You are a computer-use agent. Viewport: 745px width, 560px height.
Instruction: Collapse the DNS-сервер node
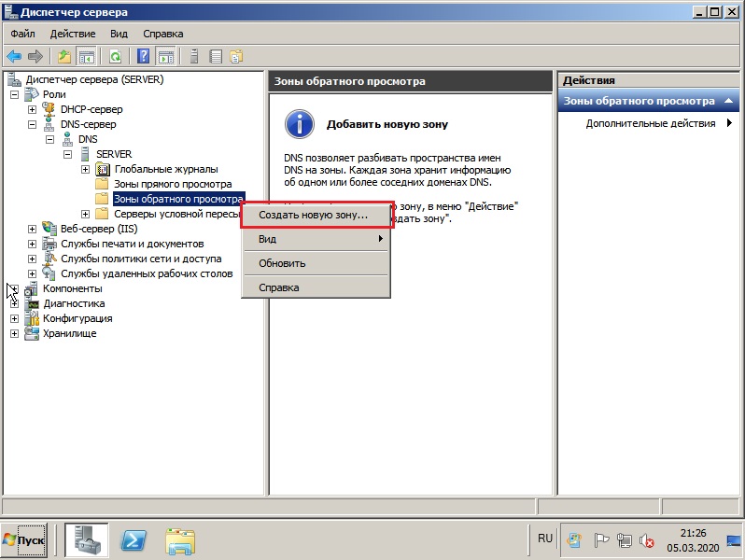click(x=32, y=124)
